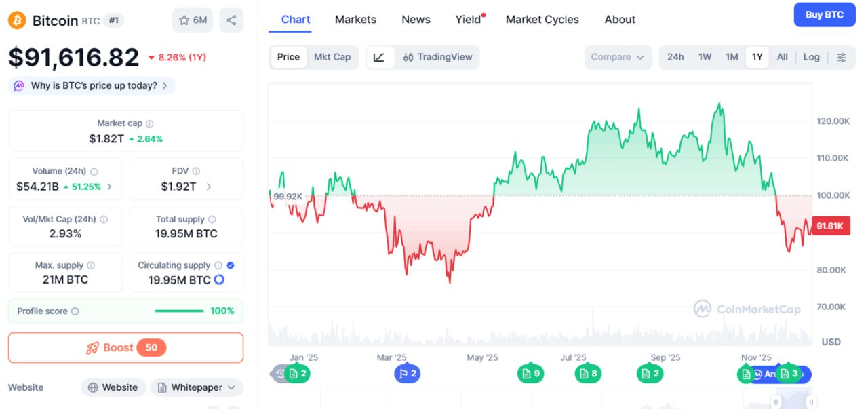This screenshot has width=868, height=409.
Task: Click the circulating supply verified badge
Action: [231, 265]
